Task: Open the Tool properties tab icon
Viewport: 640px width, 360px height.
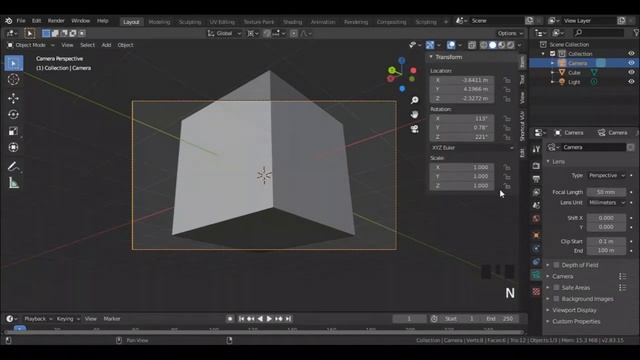Action: pos(536,149)
